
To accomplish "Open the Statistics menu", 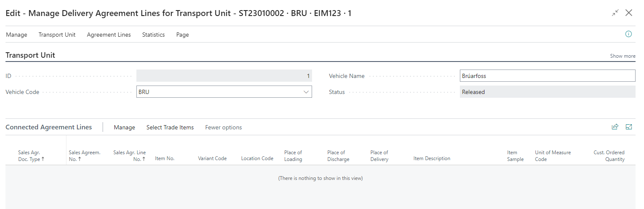I will point(153,35).
